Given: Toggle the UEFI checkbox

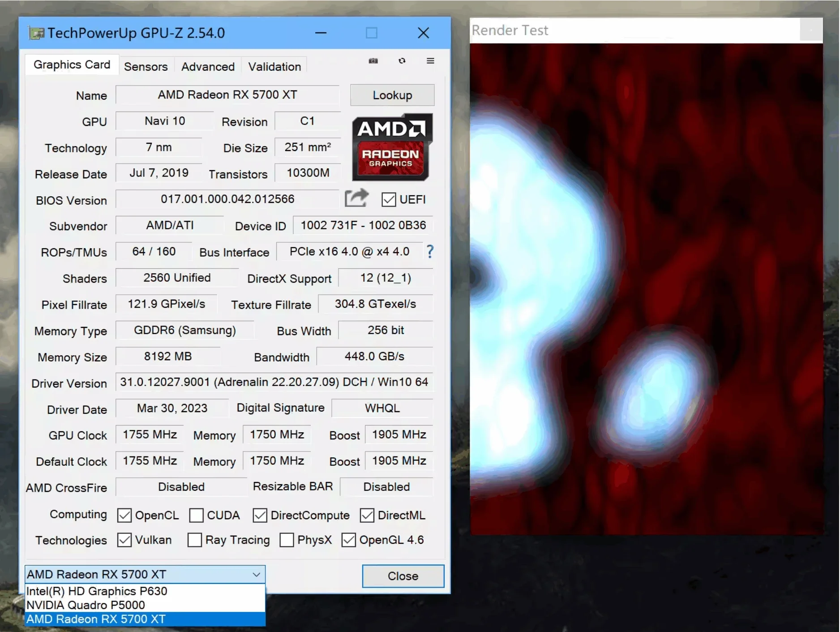Looking at the screenshot, I should pyautogui.click(x=389, y=200).
